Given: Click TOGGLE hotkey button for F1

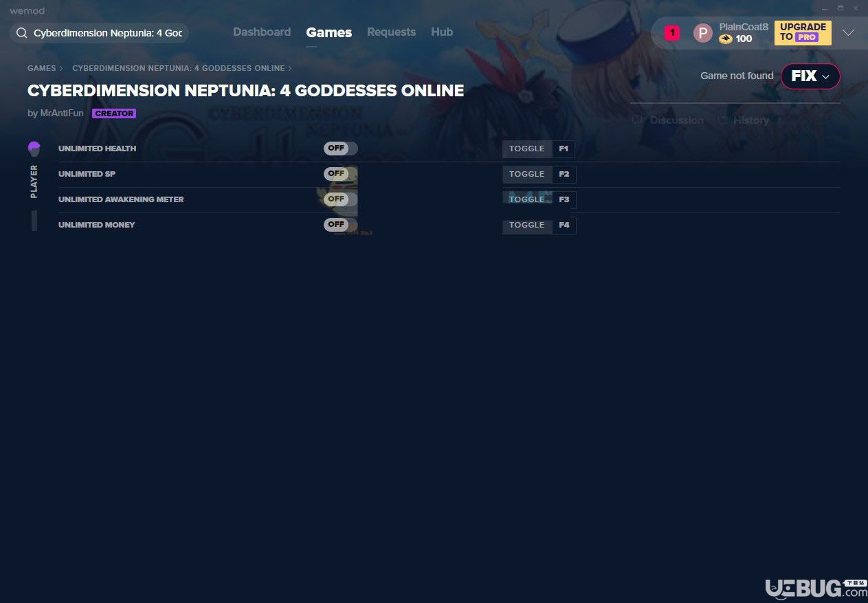Looking at the screenshot, I should [x=527, y=149].
